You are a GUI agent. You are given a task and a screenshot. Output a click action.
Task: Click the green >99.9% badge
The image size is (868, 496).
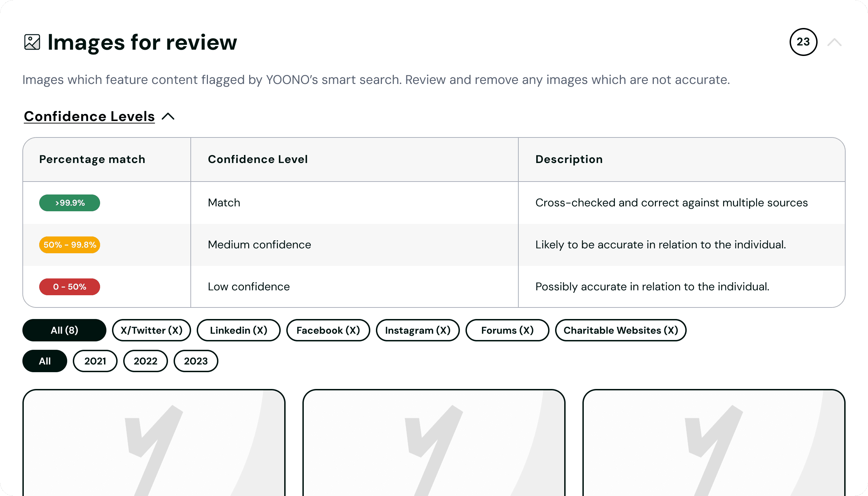[70, 203]
